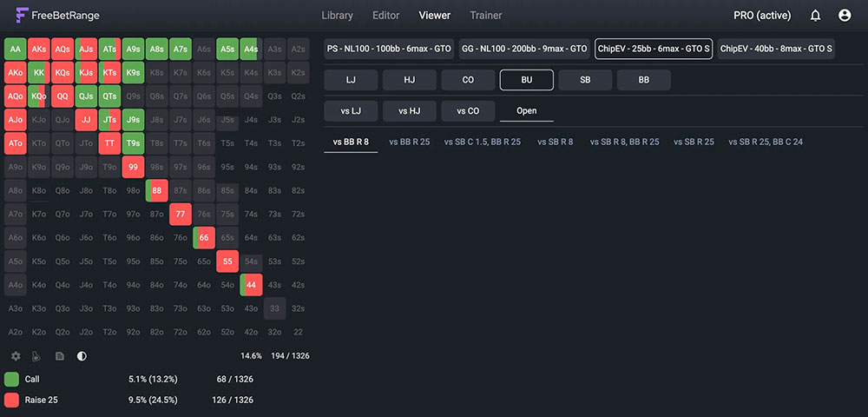
Task: Click the 14.6% total range value
Action: click(251, 356)
